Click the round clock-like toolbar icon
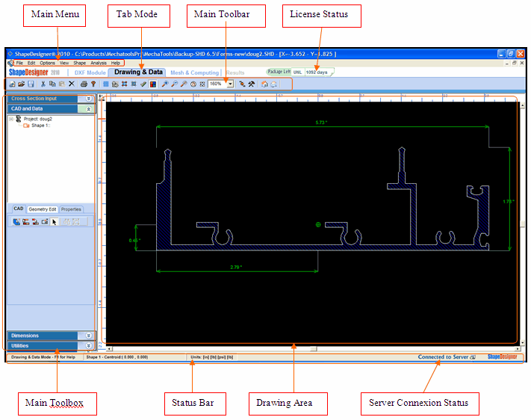Screen dimensions: 531x420 pos(193,84)
